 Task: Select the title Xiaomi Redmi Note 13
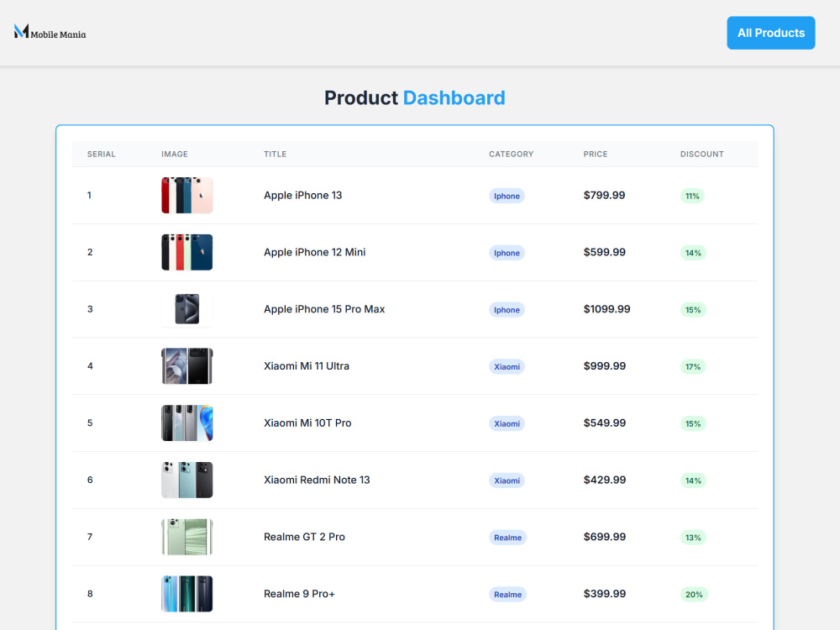(x=317, y=480)
